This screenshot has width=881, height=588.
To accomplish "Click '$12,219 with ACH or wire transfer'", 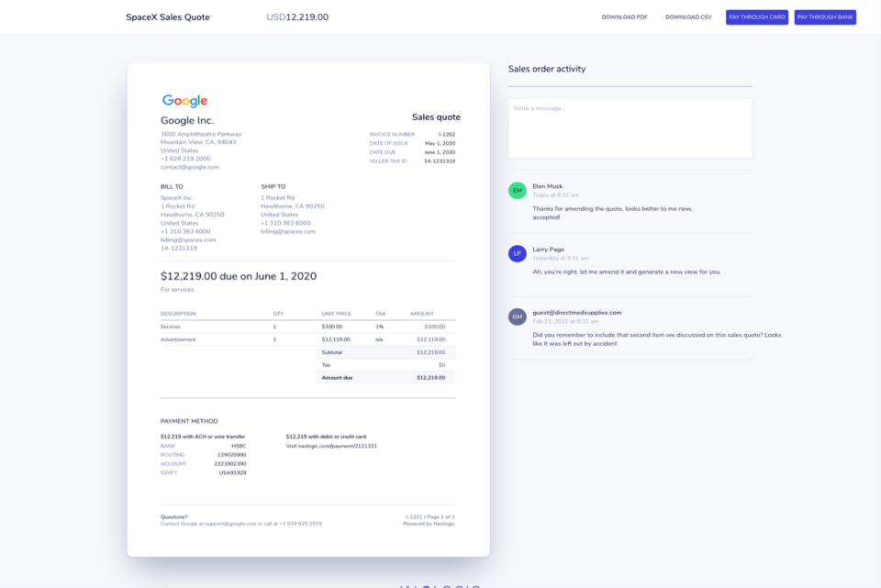I will [x=203, y=437].
